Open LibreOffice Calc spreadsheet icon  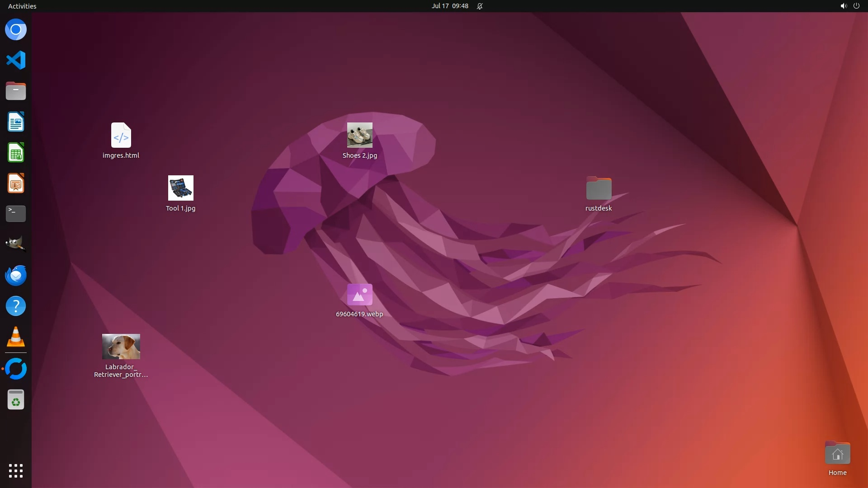16,153
